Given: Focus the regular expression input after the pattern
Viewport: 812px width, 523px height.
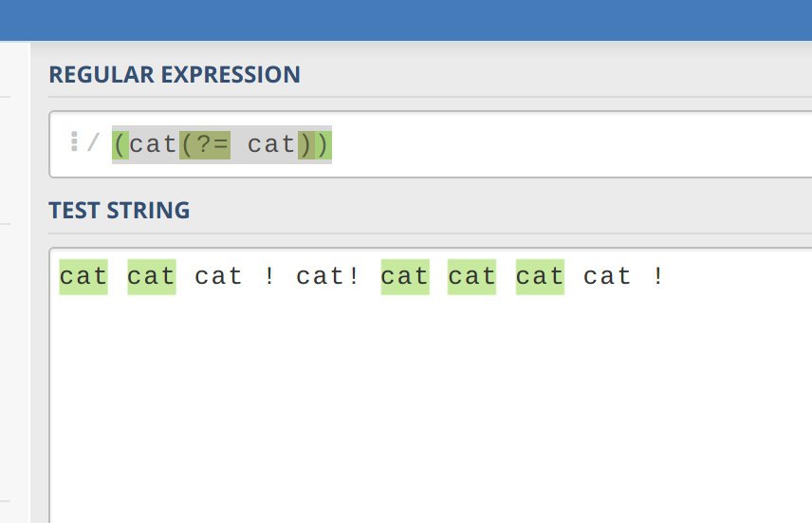Looking at the screenshot, I should pos(569,145).
